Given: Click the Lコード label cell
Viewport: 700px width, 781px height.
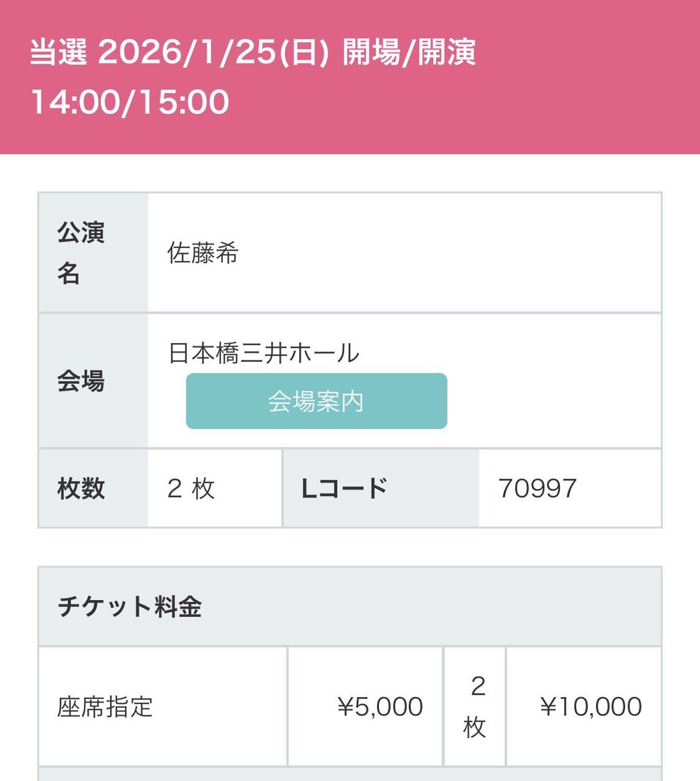Looking at the screenshot, I should click(344, 488).
